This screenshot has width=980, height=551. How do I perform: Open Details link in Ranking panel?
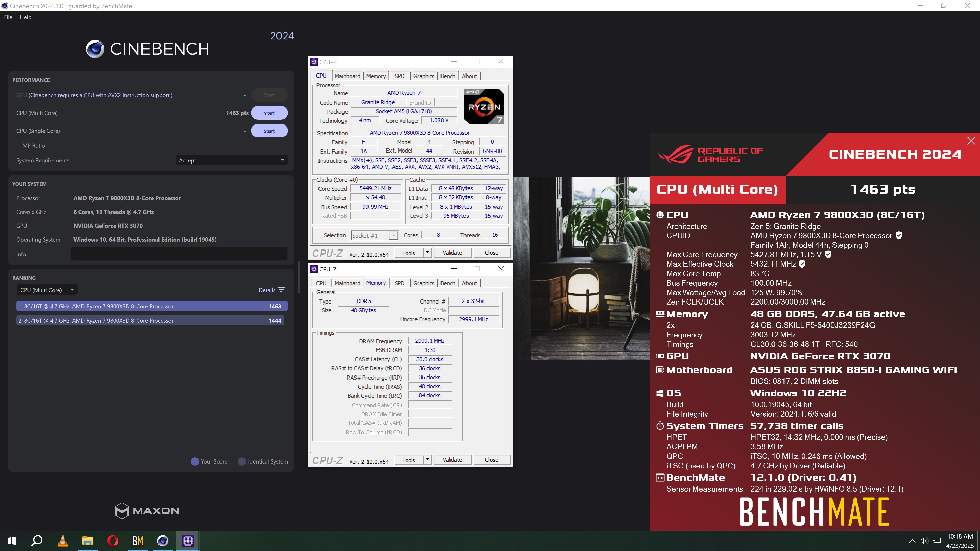coord(267,290)
